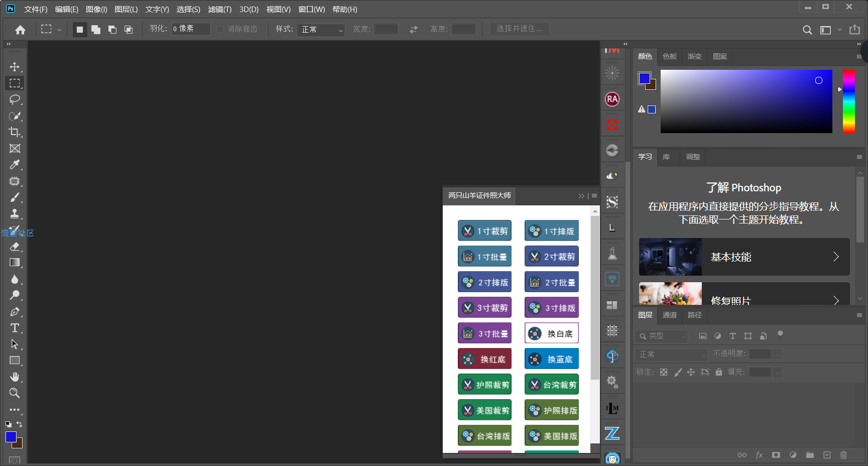Click the rainbow hue slider strip

(x=849, y=101)
